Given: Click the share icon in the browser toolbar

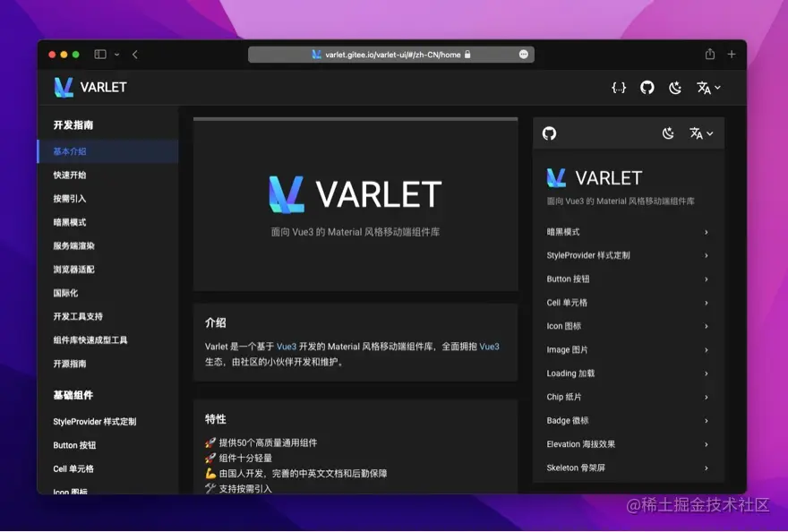Looking at the screenshot, I should tap(709, 54).
